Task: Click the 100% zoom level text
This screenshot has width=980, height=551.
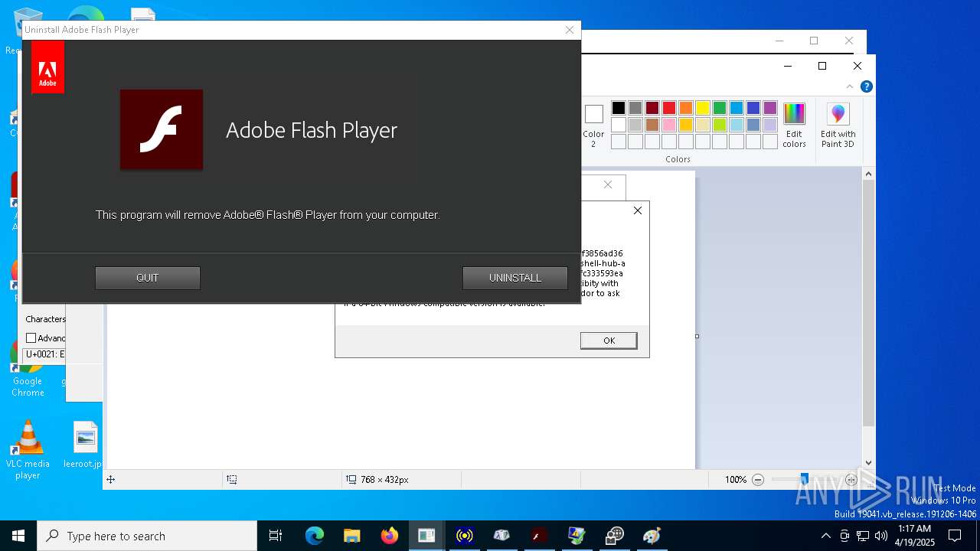Action: (736, 480)
